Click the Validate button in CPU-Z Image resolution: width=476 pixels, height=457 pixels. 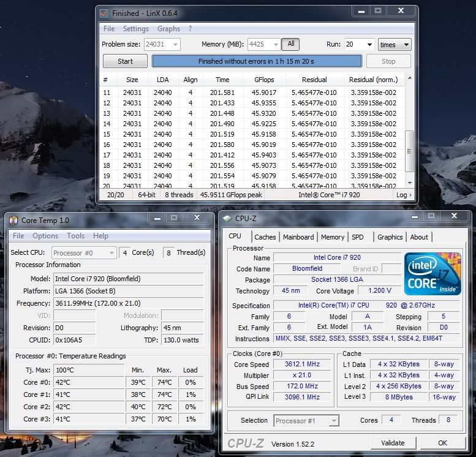[x=393, y=443]
